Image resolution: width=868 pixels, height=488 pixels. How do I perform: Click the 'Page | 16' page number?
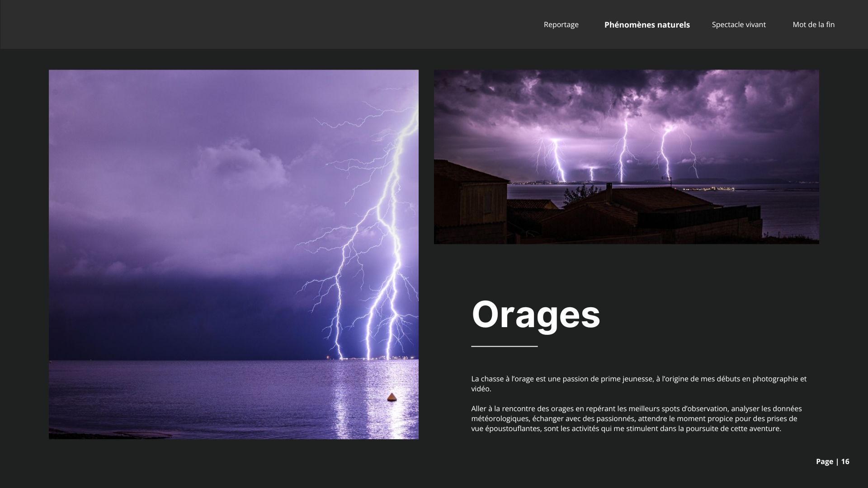pos(832,461)
